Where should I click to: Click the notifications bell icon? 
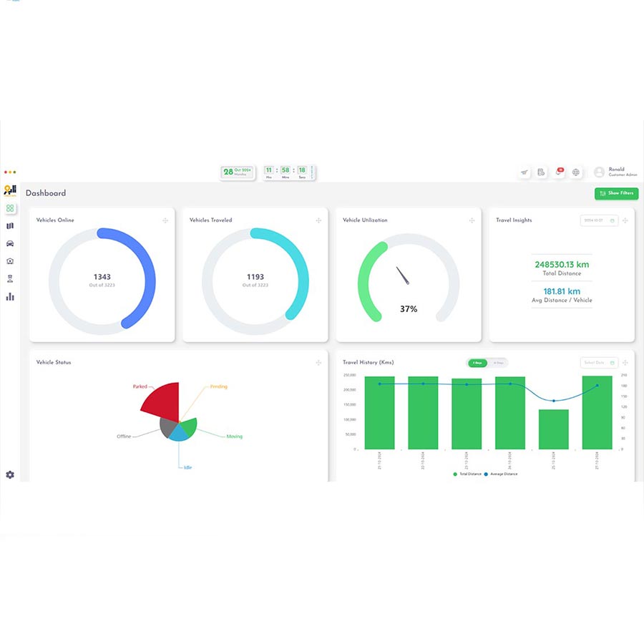[559, 172]
